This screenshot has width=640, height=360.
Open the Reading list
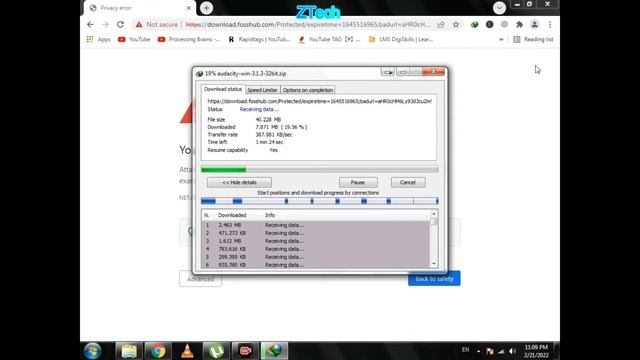533,39
